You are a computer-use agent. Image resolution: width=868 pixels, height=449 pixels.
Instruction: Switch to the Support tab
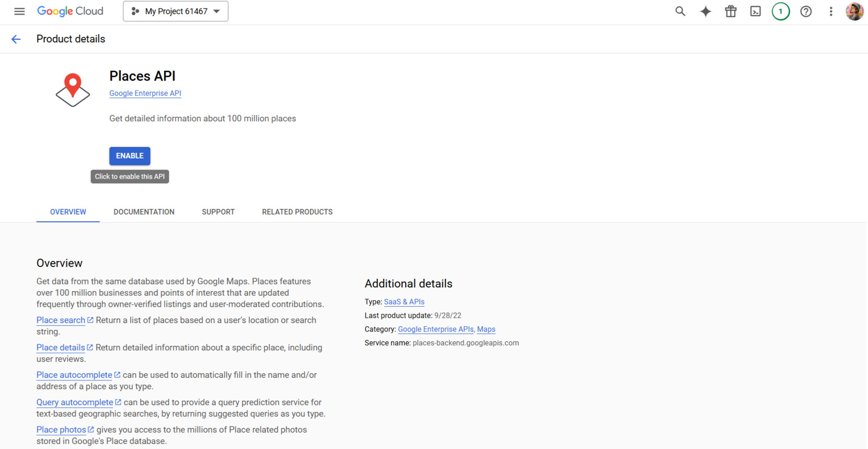pos(218,212)
